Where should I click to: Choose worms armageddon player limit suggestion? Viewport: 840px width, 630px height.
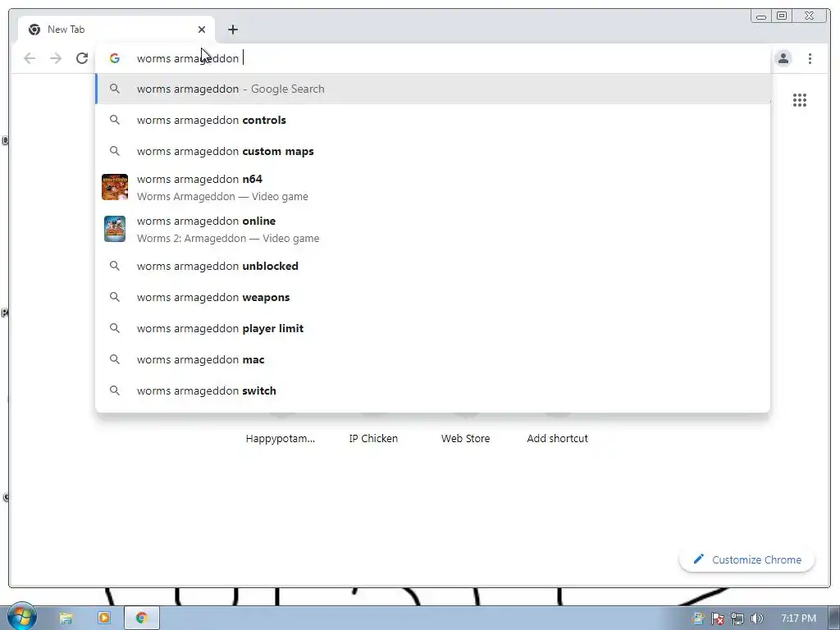tap(433, 328)
